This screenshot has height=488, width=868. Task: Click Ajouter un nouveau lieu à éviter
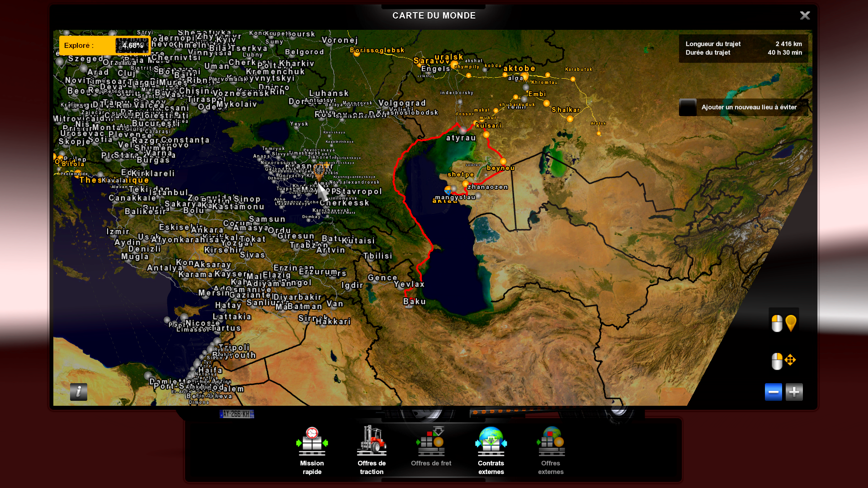[749, 107]
